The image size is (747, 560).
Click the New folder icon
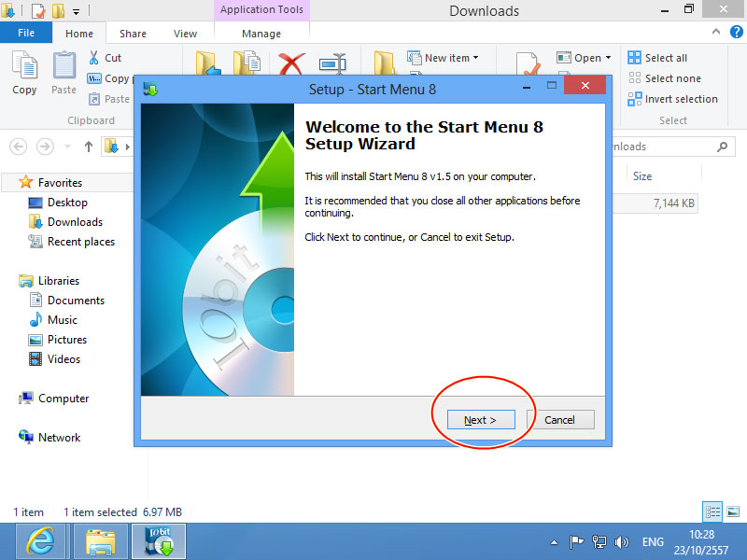point(384,63)
